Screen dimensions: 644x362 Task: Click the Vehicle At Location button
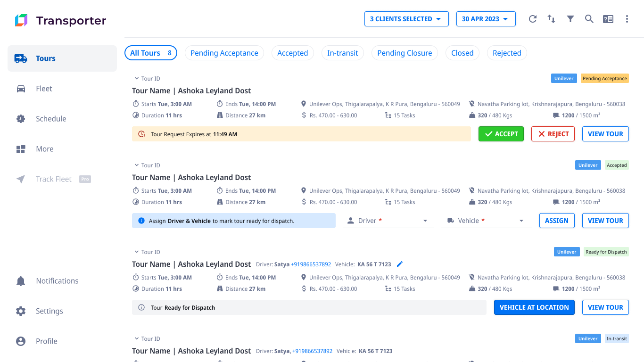pos(534,307)
